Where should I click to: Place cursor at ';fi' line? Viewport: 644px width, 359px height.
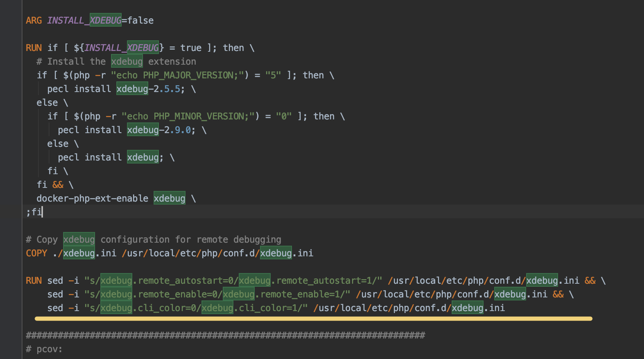pos(34,212)
